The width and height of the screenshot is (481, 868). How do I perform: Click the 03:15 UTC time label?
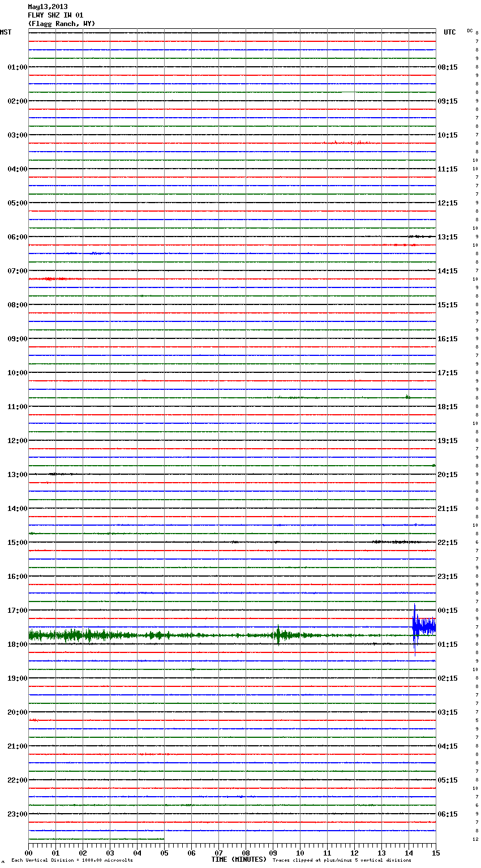point(448,712)
